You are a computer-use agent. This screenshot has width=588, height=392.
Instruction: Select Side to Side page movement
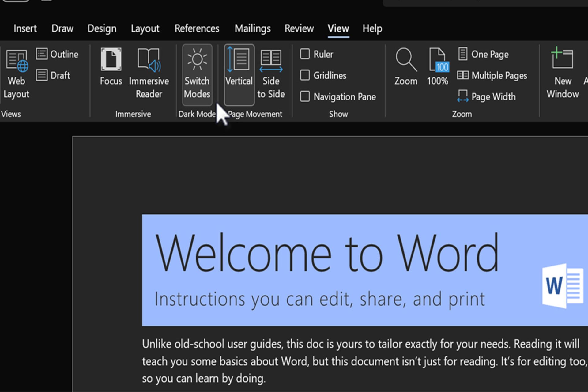271,73
